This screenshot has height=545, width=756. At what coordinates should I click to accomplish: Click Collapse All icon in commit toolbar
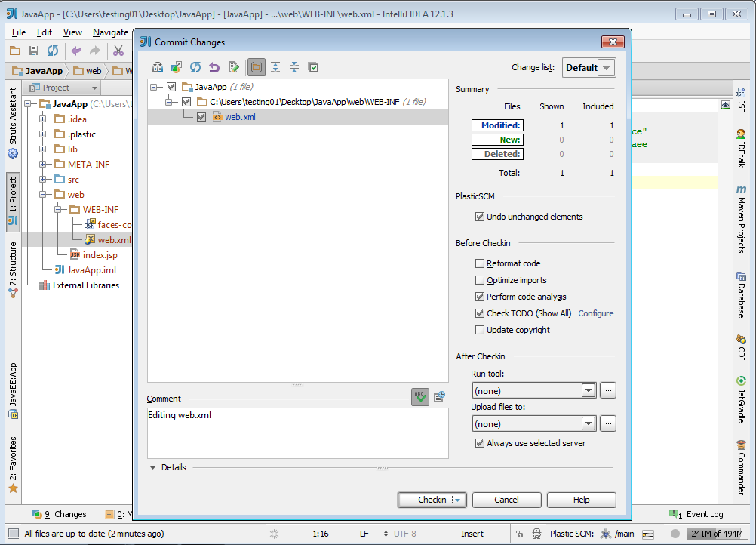point(294,67)
